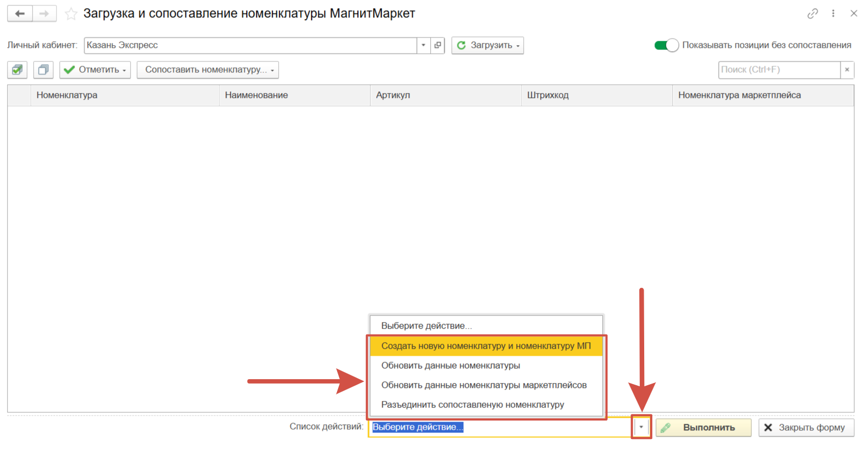This screenshot has height=451, width=868.
Task: Open Сопоставить номенклатуру dropdown
Action: [x=207, y=70]
